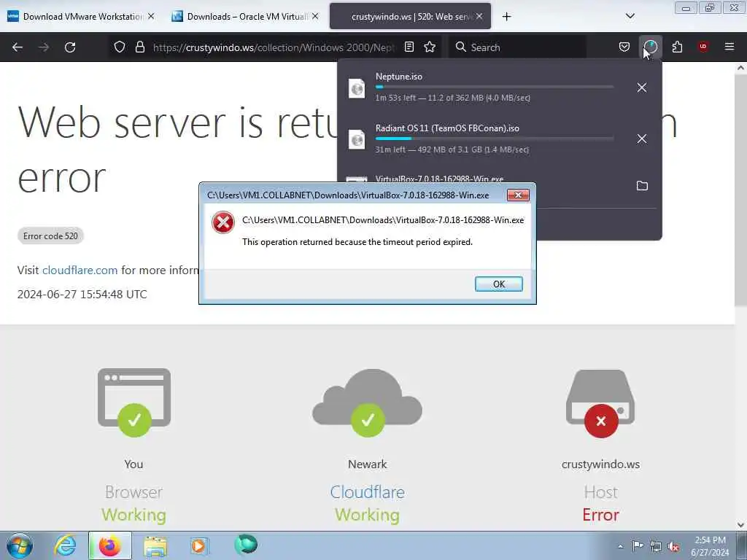Screen dimensions: 747x560
Task: Open the Cloudflare link under Newark
Action: coord(368,492)
